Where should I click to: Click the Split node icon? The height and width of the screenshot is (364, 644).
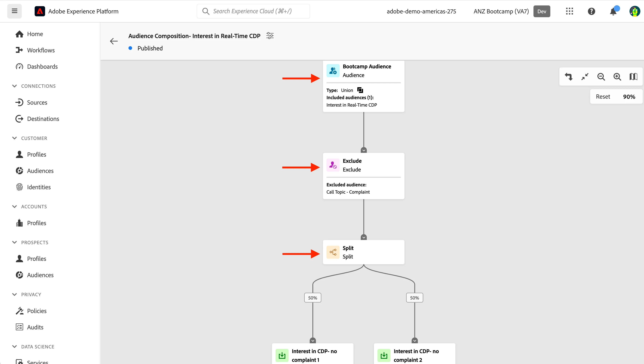pos(333,252)
